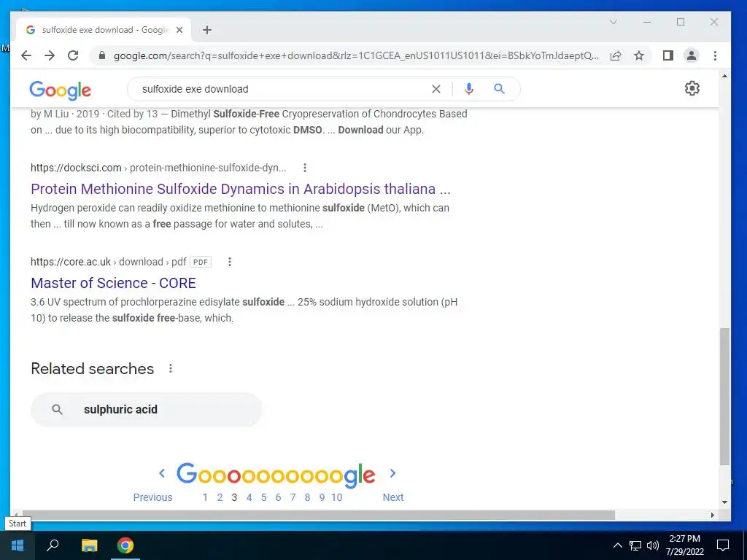Screen dimensions: 747x560
Task: Click the core.ac.uk URL breadcrumb
Action: pyautogui.click(x=109, y=262)
